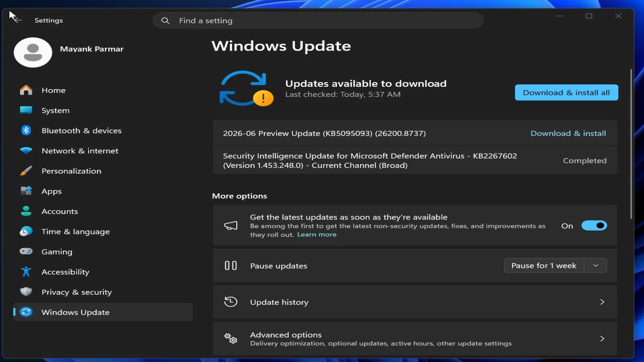
Task: Expand Advanced options with its chevron
Action: 602,339
